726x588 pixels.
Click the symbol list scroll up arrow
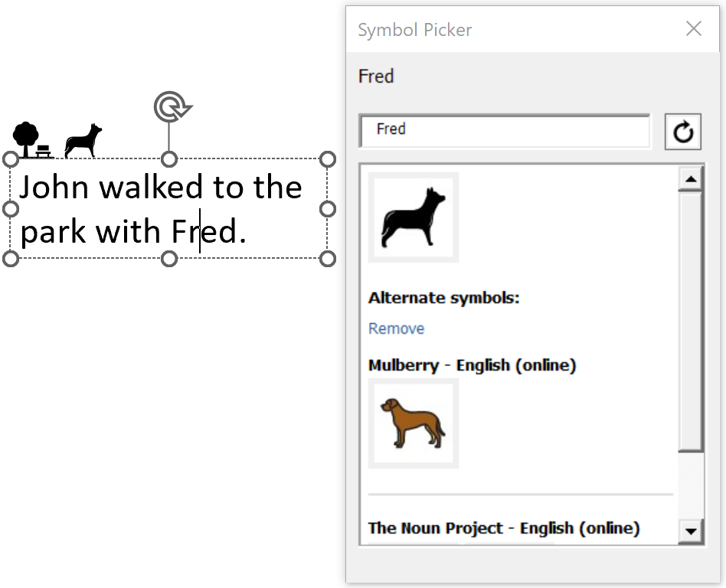tap(691, 179)
